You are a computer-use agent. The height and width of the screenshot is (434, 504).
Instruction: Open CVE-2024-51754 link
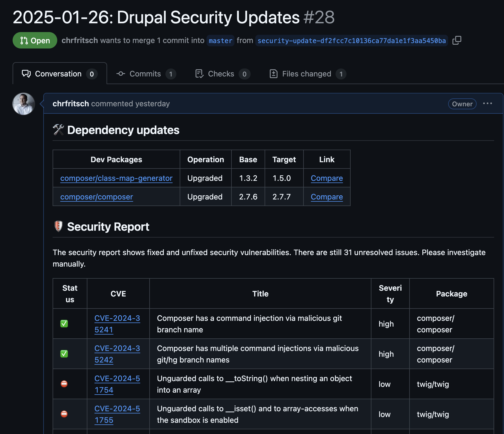point(117,384)
